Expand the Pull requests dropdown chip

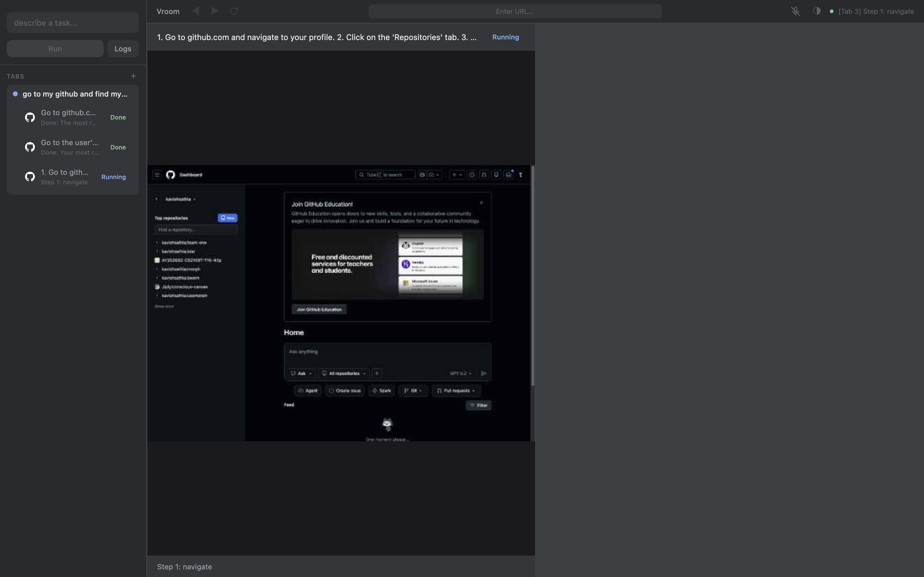[456, 390]
